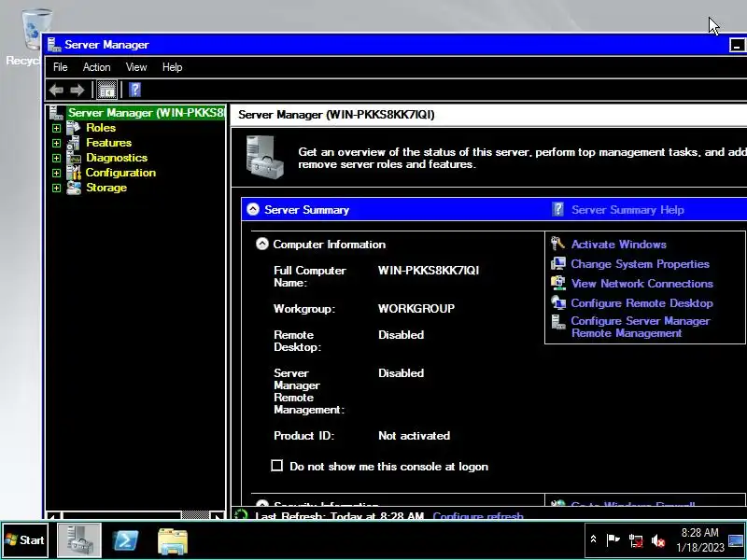Click the Server Summary Help question mark icon
This screenshot has width=747, height=560.
(557, 209)
